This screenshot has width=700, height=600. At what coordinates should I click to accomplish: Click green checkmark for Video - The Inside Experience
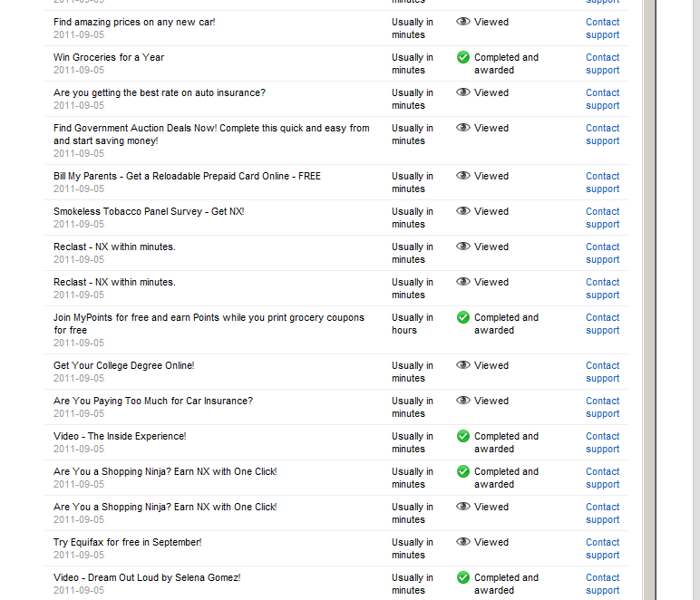pyautogui.click(x=463, y=436)
